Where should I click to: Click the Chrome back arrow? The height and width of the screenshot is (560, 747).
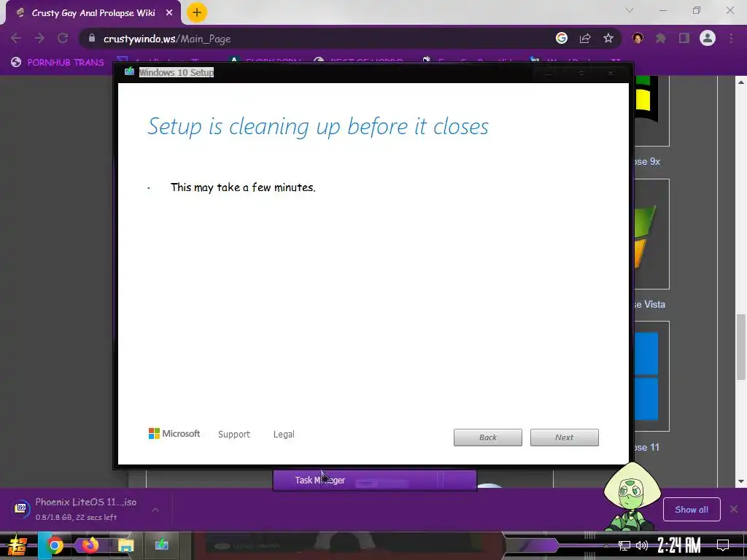(16, 39)
